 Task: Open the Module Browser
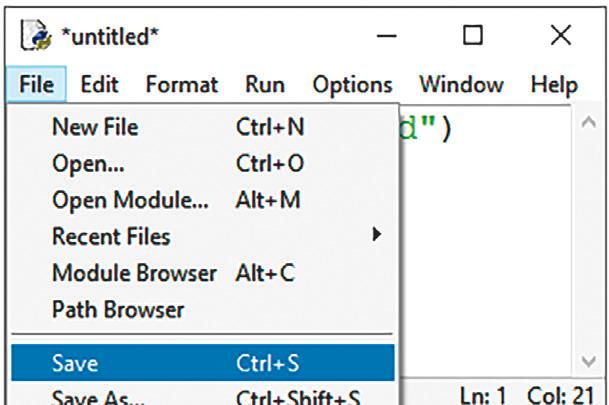click(x=134, y=273)
